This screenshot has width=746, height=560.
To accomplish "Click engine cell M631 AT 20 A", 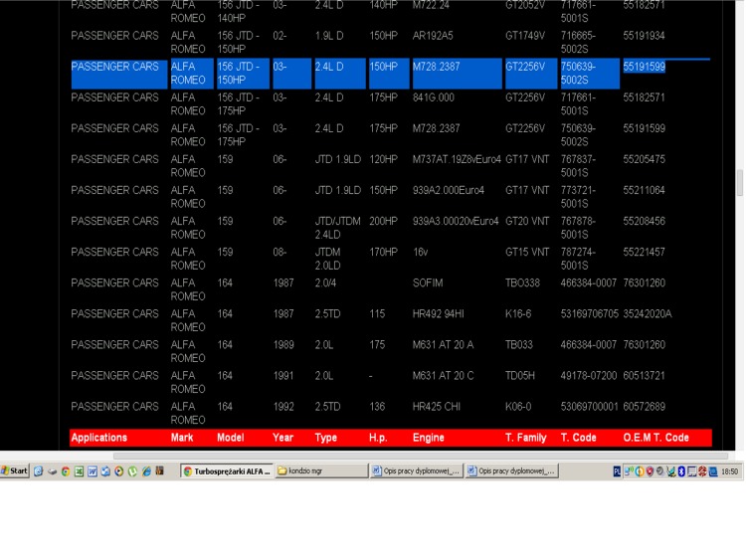I will [443, 345].
